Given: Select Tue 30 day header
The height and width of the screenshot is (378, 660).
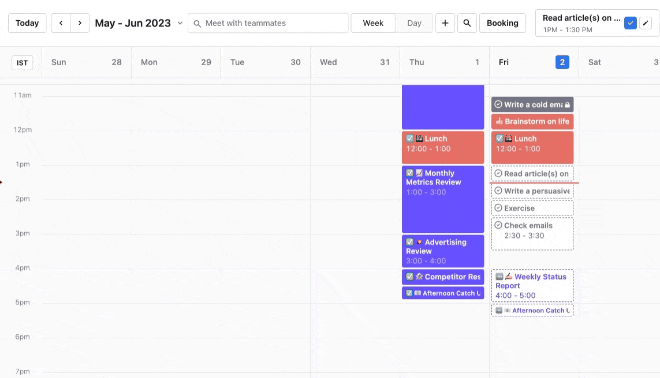Looking at the screenshot, I should pos(265,62).
